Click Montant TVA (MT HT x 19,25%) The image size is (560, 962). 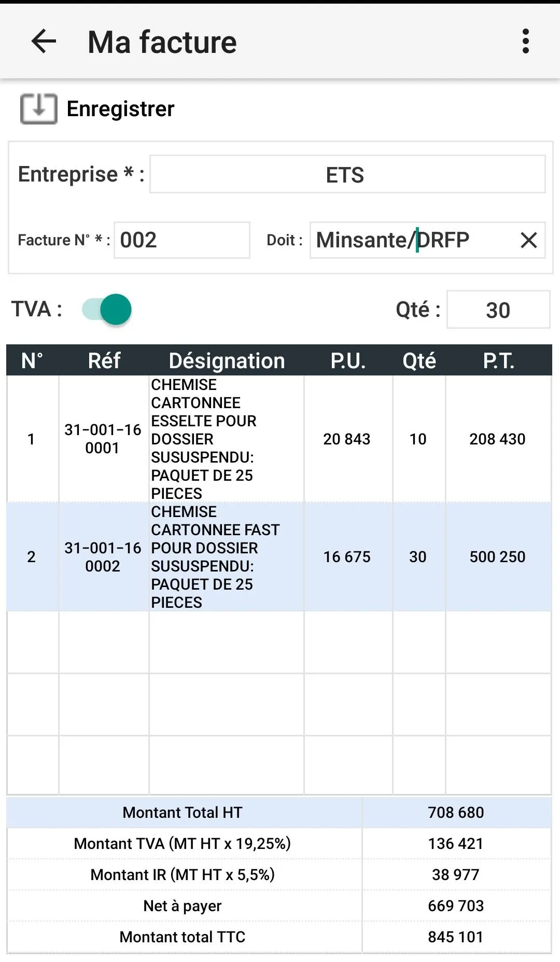pos(183,843)
